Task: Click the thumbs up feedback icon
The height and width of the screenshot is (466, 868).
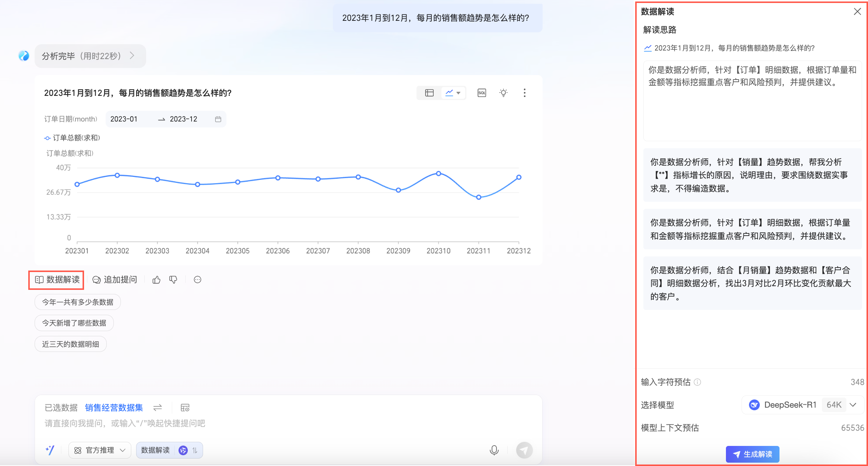Action: tap(156, 280)
